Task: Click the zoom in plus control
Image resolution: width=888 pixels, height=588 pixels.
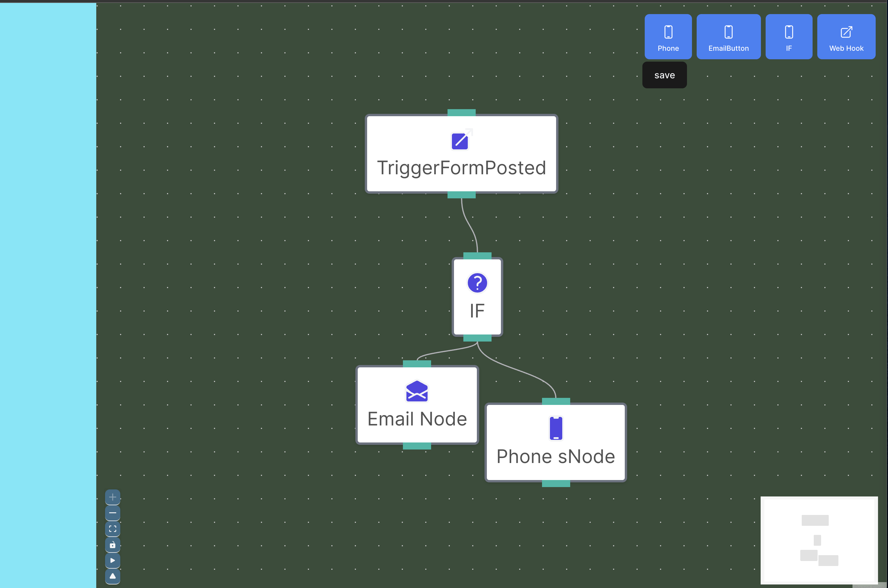Action: click(x=112, y=497)
